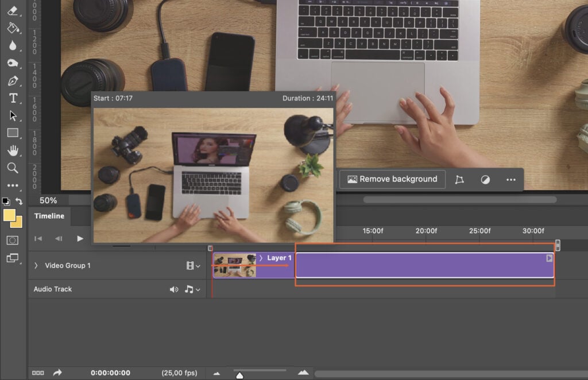Select the Blur tool
The width and height of the screenshot is (588, 380).
(13, 45)
